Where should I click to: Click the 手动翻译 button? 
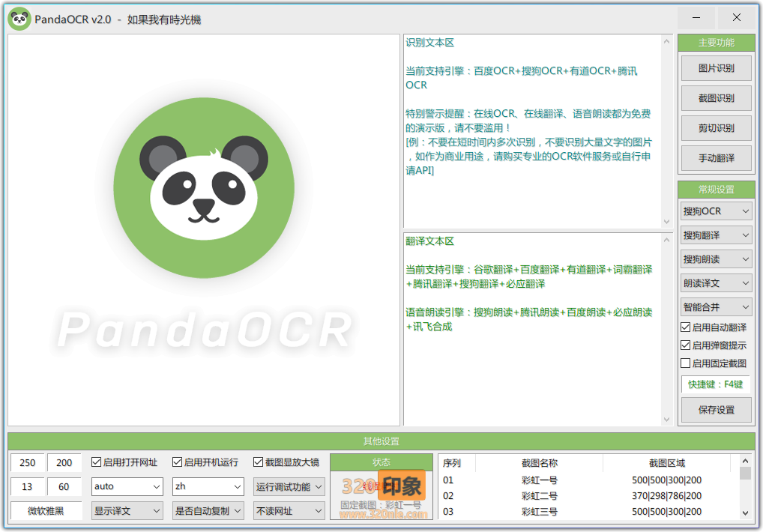[716, 159]
